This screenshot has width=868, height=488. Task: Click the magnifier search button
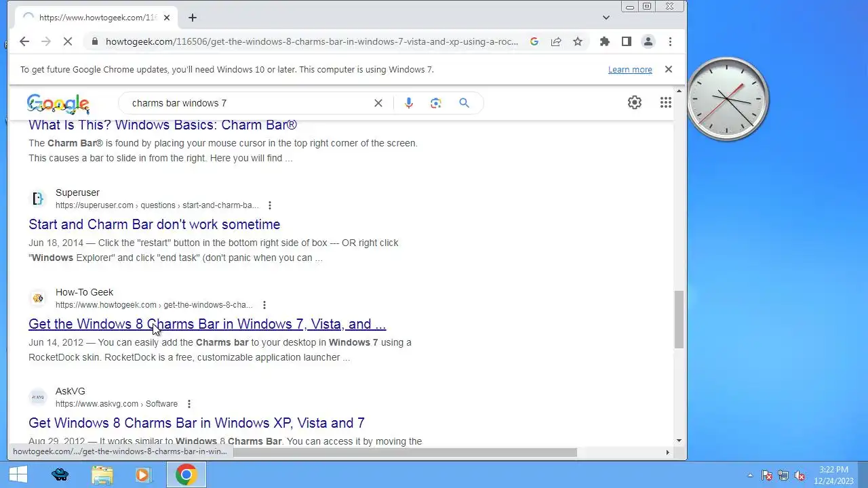tap(464, 103)
